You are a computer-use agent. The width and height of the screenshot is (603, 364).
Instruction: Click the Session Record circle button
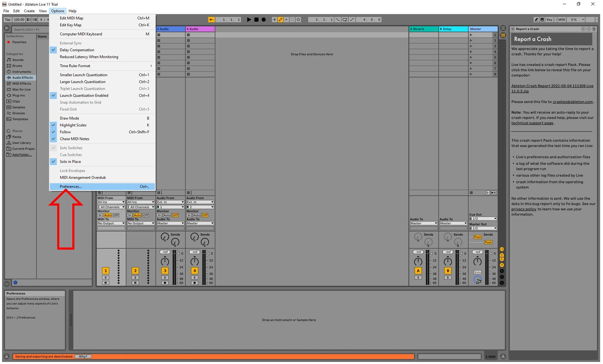(x=298, y=20)
